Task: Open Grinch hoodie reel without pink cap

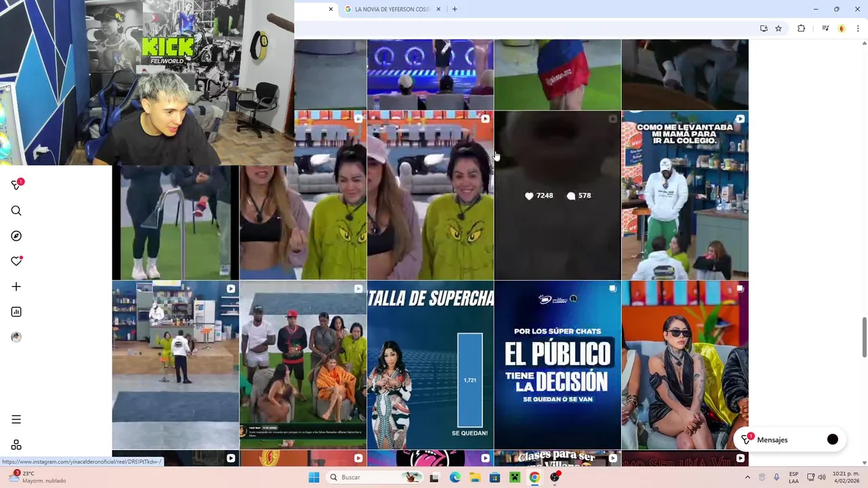Action: (x=303, y=222)
